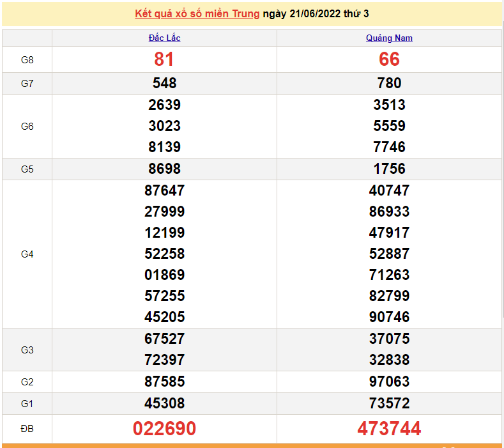
Task: Click Quảng Nam G7 number 780
Action: 389,83
